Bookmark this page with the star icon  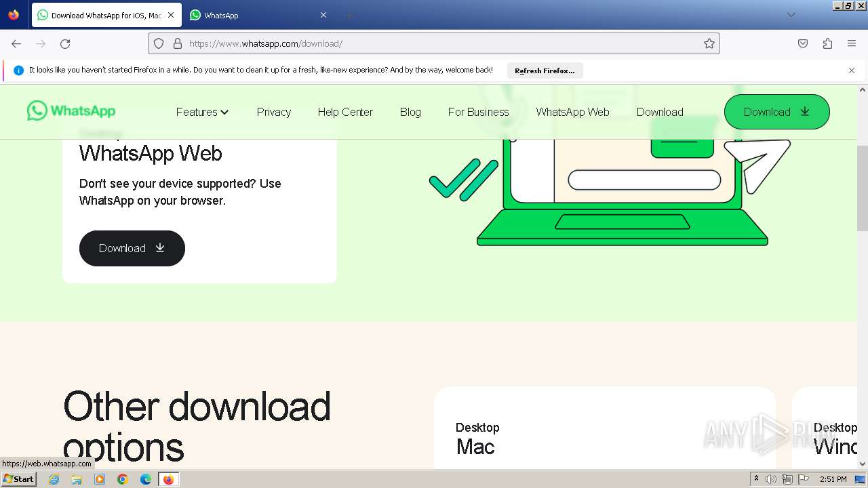pyautogui.click(x=709, y=43)
